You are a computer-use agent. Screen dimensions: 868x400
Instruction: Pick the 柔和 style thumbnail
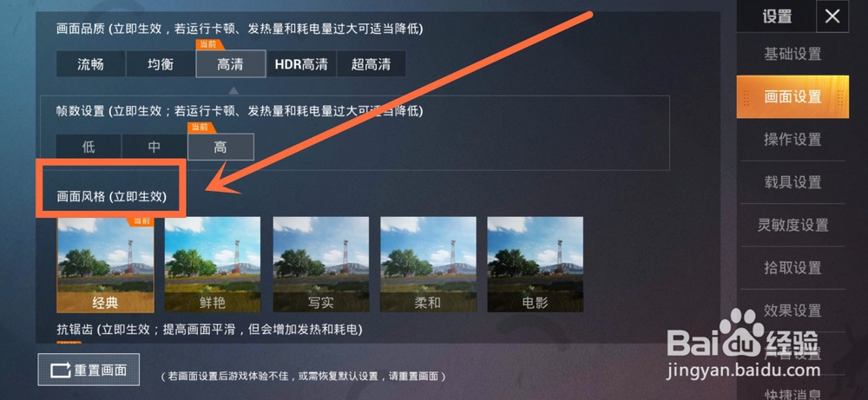(428, 265)
